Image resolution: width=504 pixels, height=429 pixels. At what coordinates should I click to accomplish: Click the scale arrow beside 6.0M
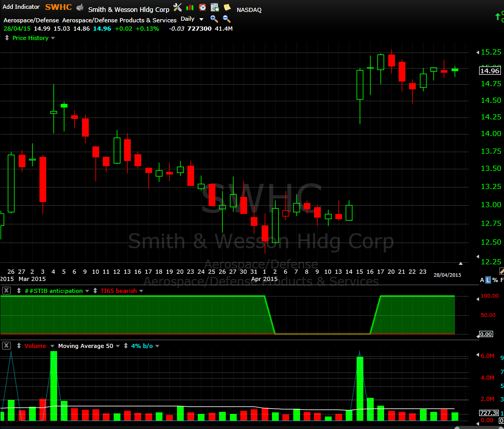tap(478, 355)
